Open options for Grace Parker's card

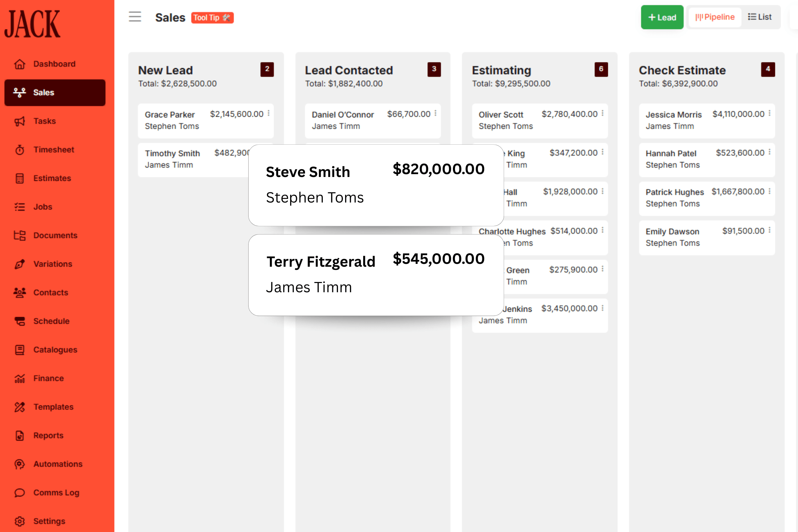(x=268, y=113)
